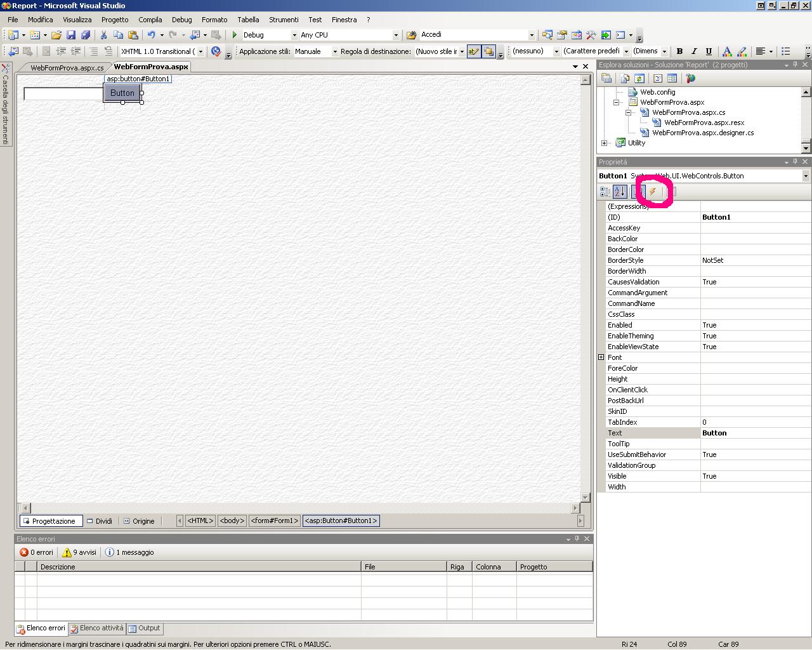Switch to the WebFormProva.aspx.cs tab

pyautogui.click(x=67, y=67)
